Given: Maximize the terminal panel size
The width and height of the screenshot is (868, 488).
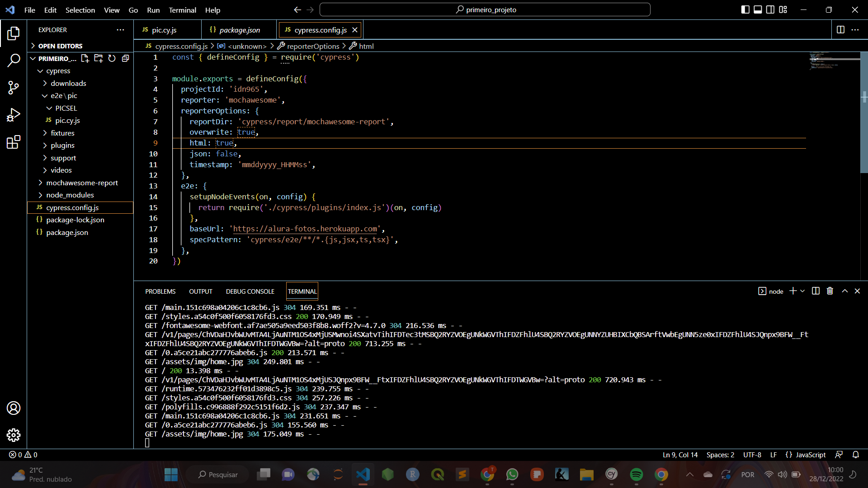Looking at the screenshot, I should tap(844, 291).
